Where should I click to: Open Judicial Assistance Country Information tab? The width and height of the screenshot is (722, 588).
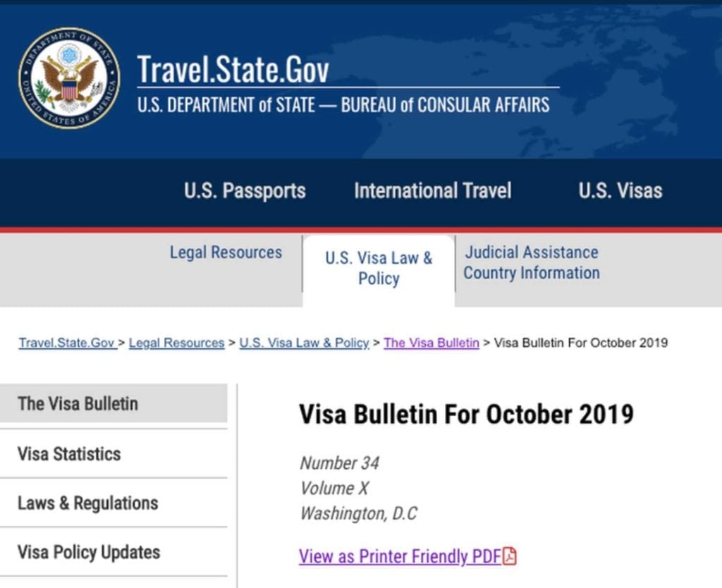point(532,262)
